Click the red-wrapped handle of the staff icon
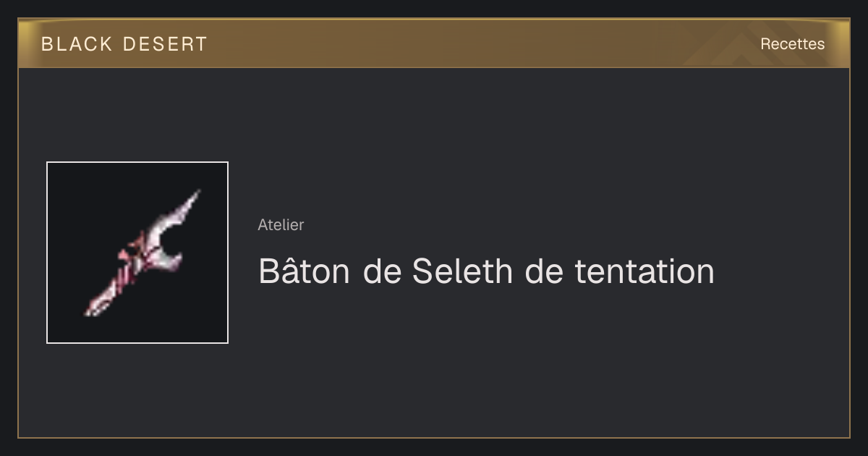868x456 pixels. 112,288
